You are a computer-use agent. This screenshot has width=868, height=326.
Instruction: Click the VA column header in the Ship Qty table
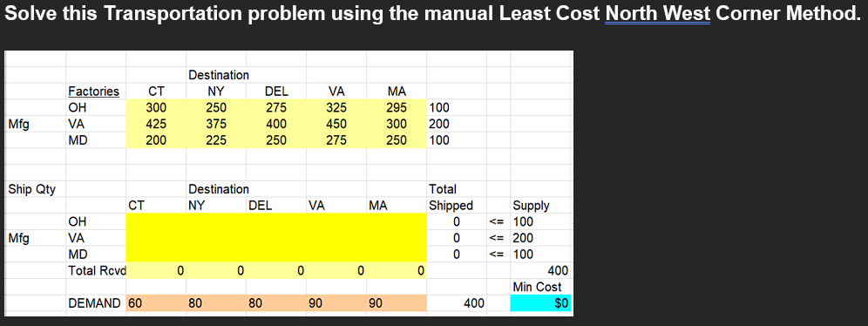tap(316, 206)
